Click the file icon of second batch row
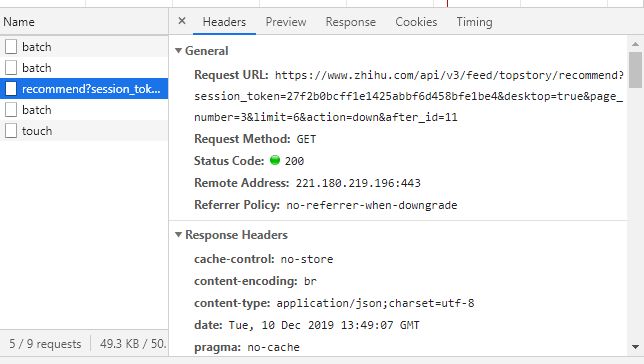This screenshot has height=364, width=644. pos(11,68)
